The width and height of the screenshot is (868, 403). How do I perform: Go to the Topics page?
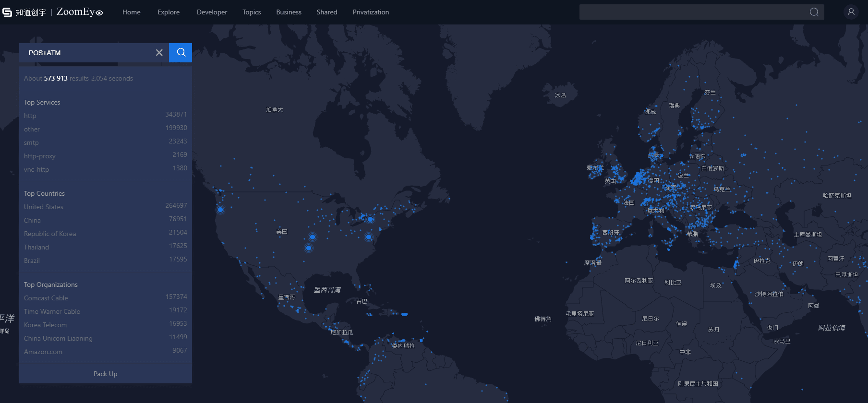[x=252, y=12]
